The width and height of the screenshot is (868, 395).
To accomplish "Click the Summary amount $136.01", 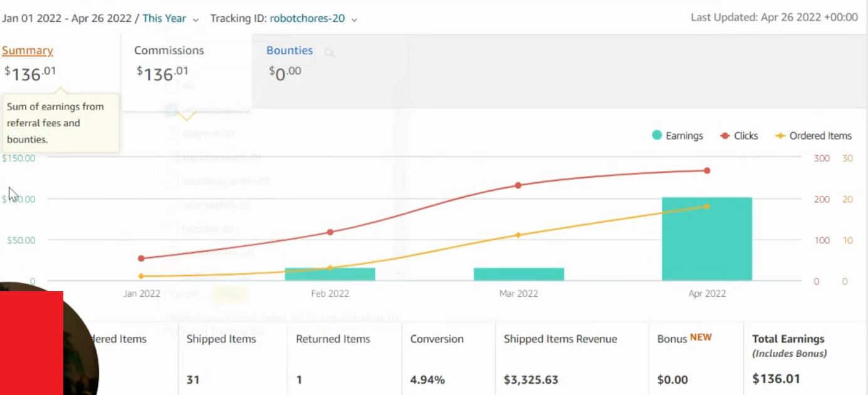I will (x=30, y=74).
